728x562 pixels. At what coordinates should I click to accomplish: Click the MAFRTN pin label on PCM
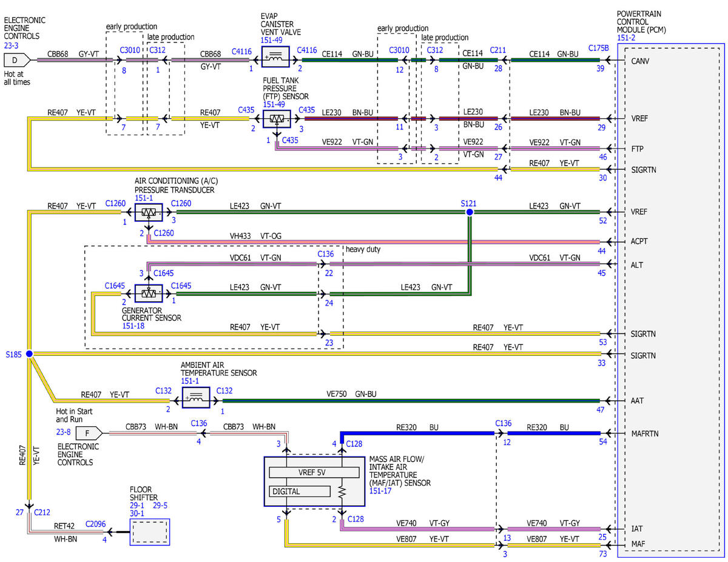coord(645,433)
